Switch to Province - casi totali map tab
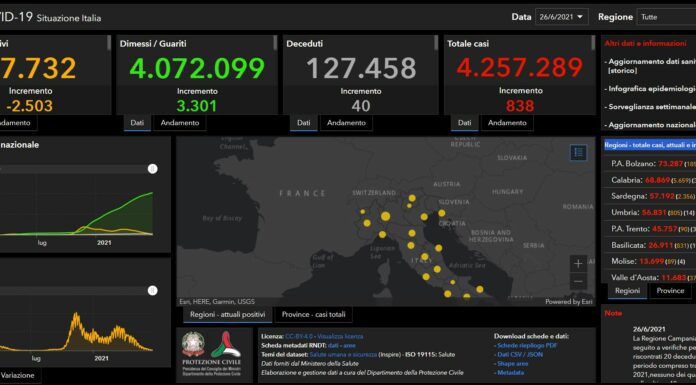 click(313, 314)
